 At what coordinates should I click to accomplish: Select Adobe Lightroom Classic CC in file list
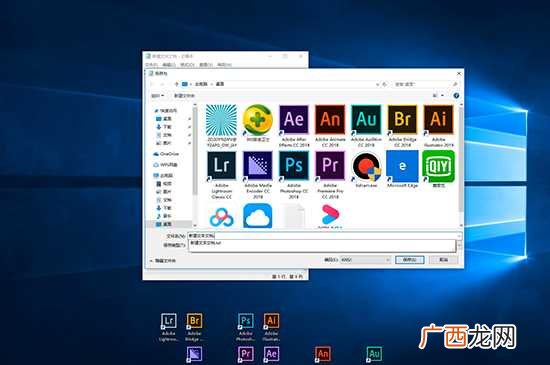coord(222,175)
